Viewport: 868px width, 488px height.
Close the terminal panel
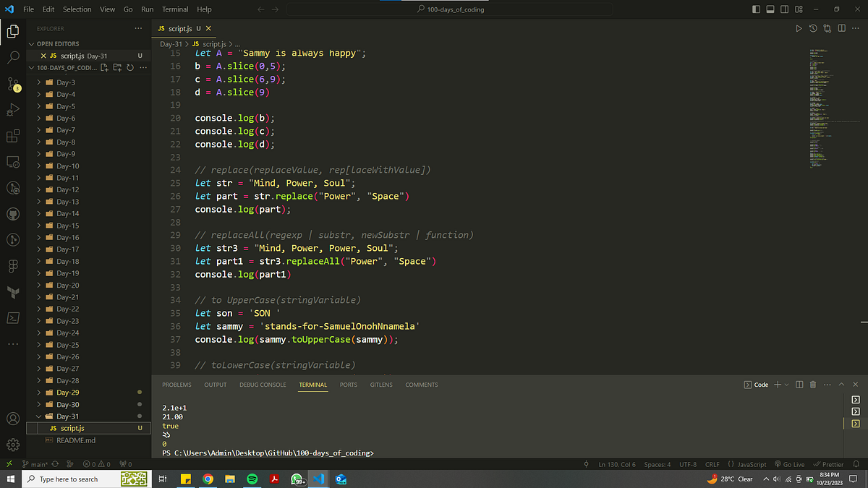pos(856,385)
